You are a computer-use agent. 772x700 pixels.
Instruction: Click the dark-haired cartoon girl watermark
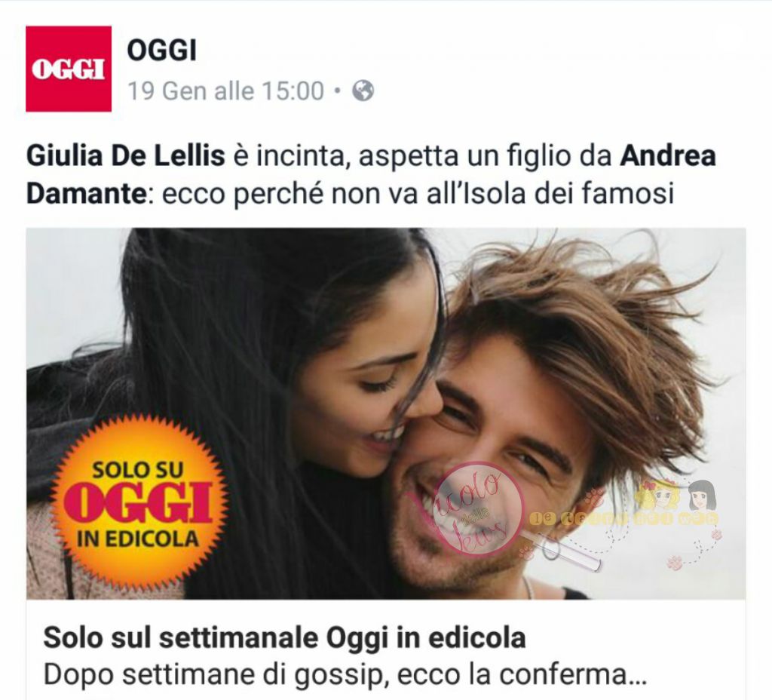pos(703,496)
